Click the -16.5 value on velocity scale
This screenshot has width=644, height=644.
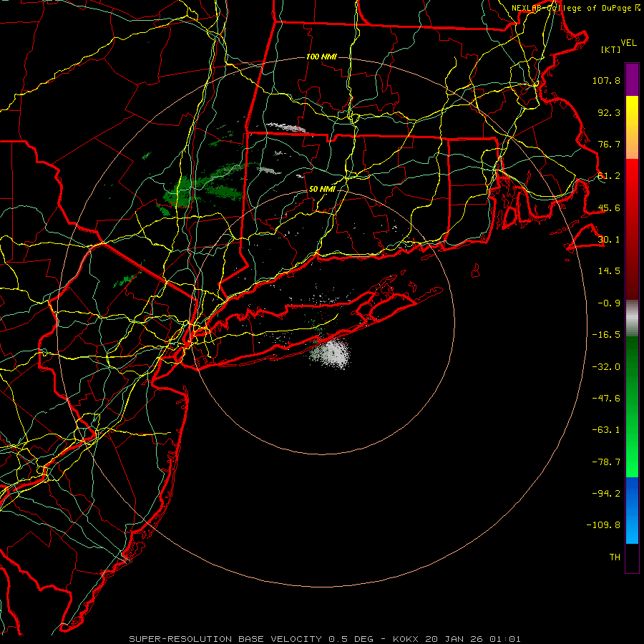(606, 335)
